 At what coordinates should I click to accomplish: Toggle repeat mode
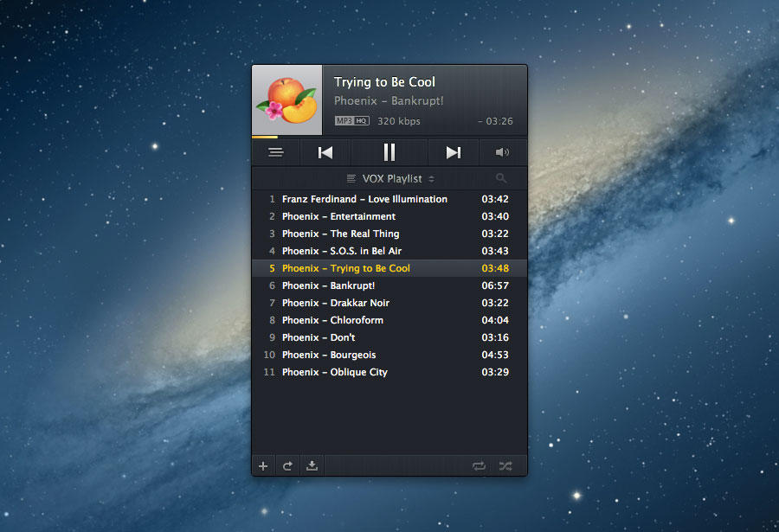point(479,466)
